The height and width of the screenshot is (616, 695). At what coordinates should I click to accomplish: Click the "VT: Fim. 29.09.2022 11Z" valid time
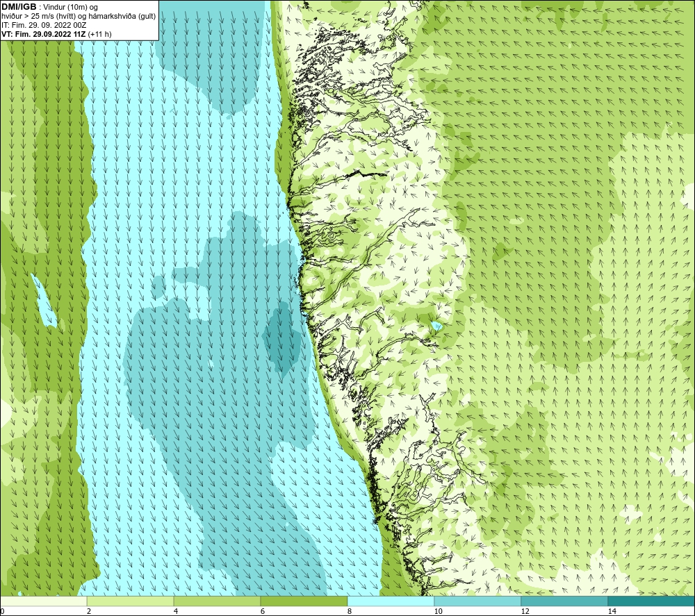click(x=43, y=34)
